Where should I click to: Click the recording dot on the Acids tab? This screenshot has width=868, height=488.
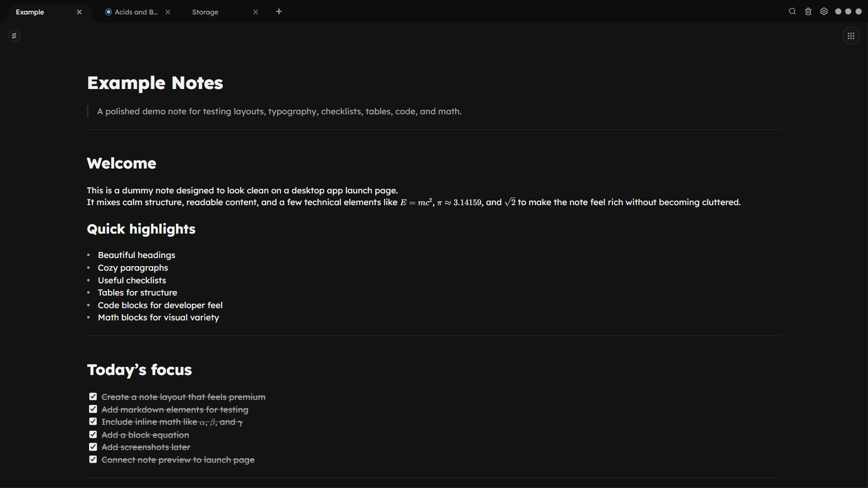coord(108,12)
